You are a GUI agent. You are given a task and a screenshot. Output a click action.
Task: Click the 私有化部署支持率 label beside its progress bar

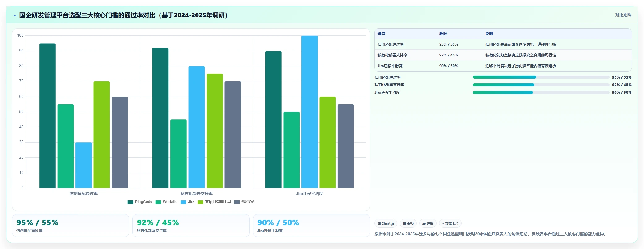pos(389,85)
